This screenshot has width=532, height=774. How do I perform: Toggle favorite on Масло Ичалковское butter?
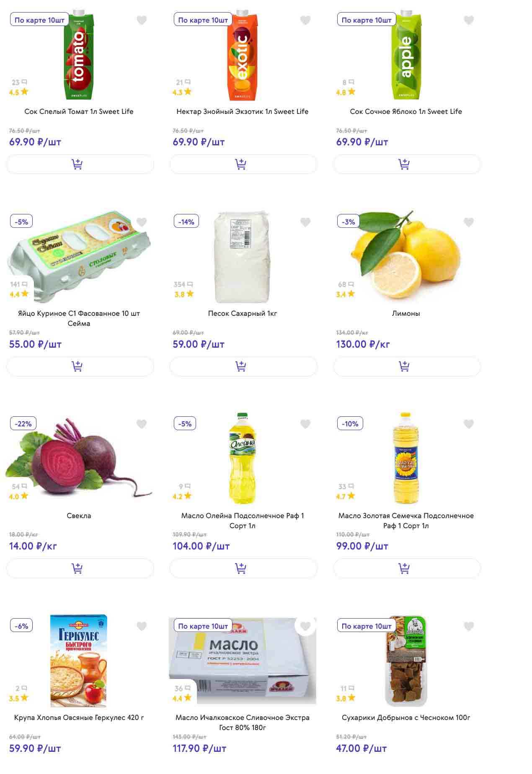coord(305,626)
